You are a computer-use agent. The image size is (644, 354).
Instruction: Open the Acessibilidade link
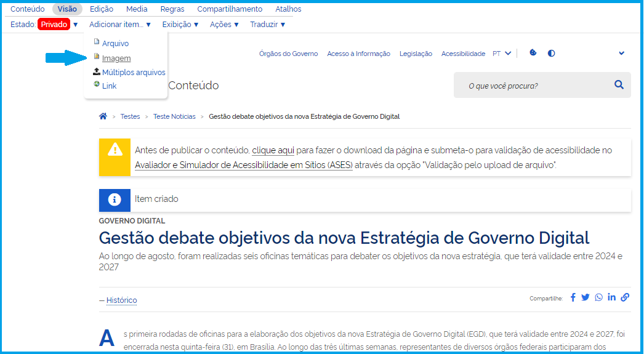463,54
